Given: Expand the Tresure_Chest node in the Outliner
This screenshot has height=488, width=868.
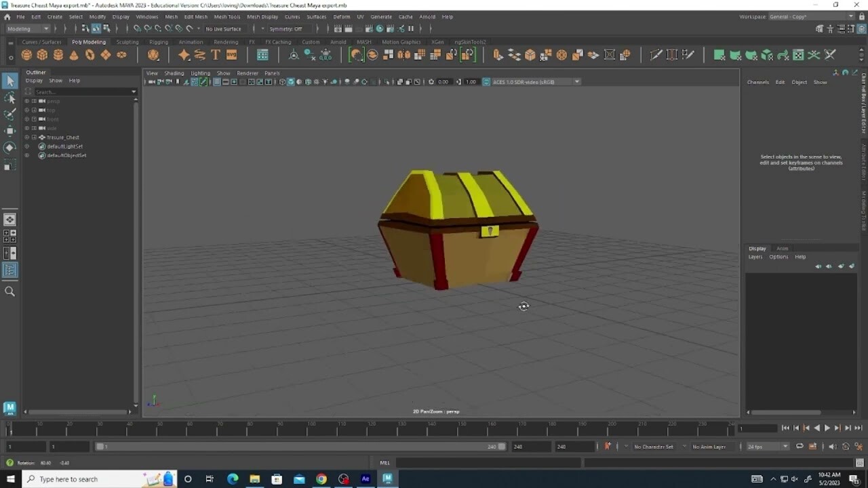Looking at the screenshot, I should click(34, 137).
